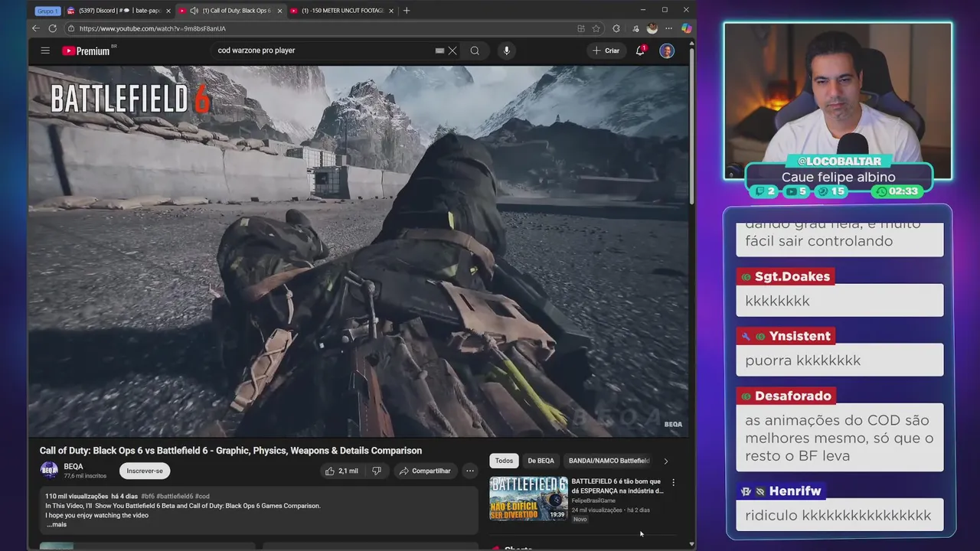
Task: Open a new browser tab with plus
Action: (x=407, y=11)
